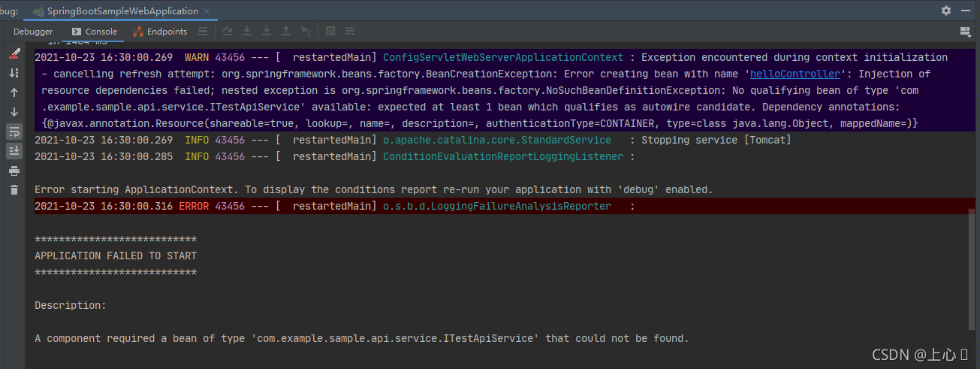
Task: Click 'Stopping service [Tomcat]' log line
Action: click(x=716, y=140)
